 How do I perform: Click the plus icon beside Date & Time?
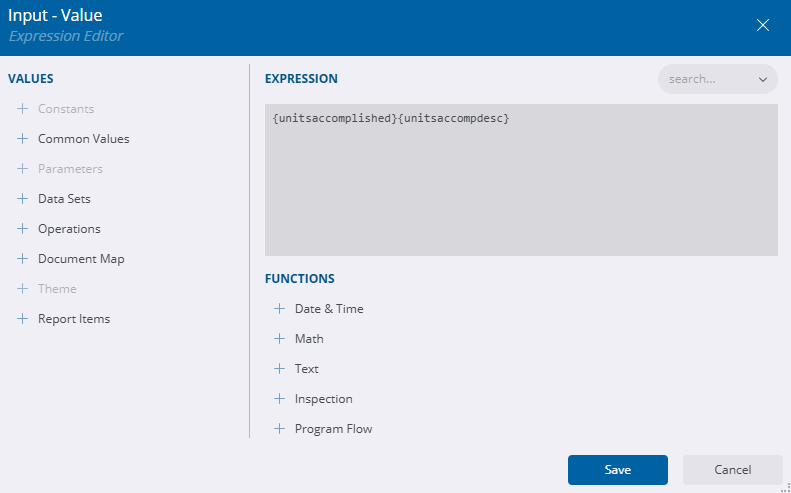point(279,309)
